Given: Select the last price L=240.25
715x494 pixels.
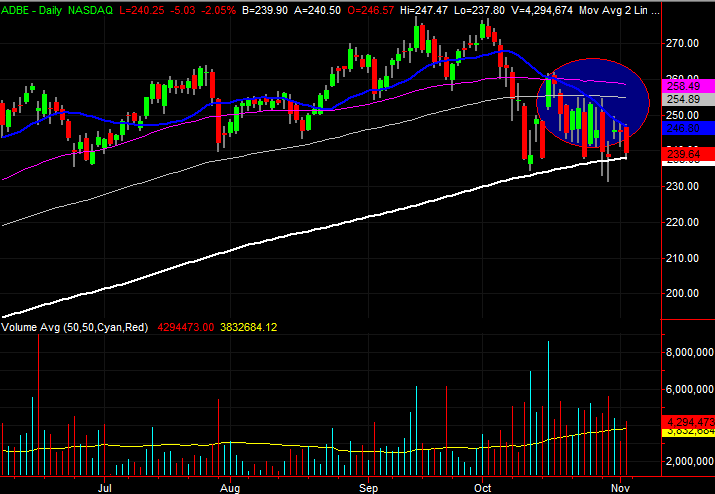Looking at the screenshot, I should 141,10.
